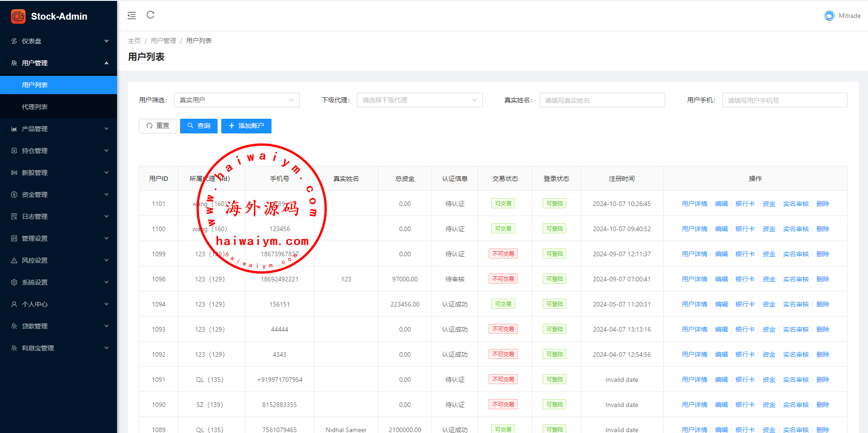Click the Stock-Admin logo icon
Image resolution: width=868 pixels, height=433 pixels.
pos(18,16)
